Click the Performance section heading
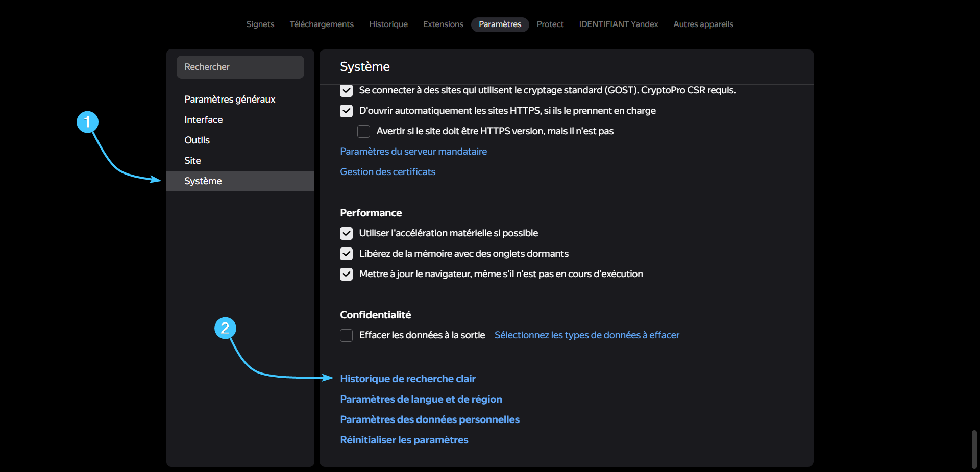 (x=371, y=213)
